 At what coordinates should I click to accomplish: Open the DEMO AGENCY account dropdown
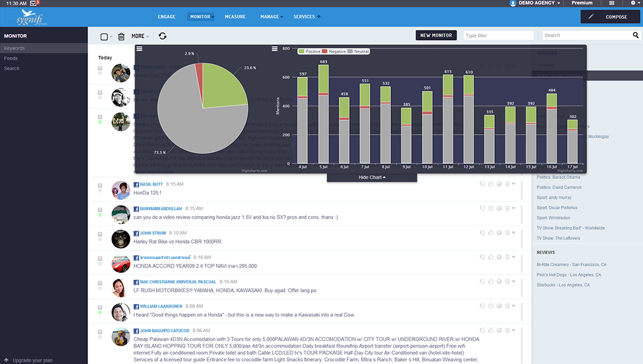533,3
